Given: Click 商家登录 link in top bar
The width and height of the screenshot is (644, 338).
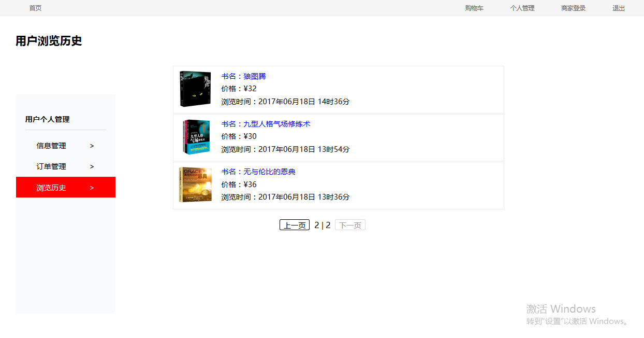Looking at the screenshot, I should [x=574, y=8].
